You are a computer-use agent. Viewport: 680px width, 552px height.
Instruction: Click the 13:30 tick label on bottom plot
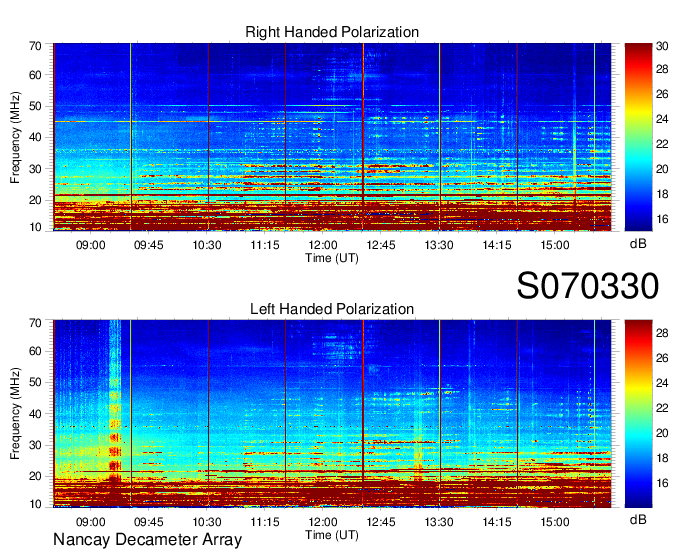click(x=439, y=522)
